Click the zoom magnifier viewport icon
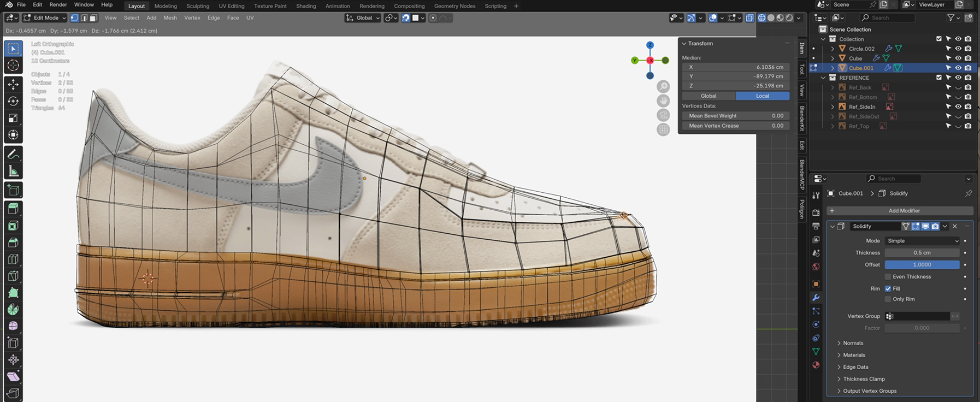 click(x=663, y=86)
